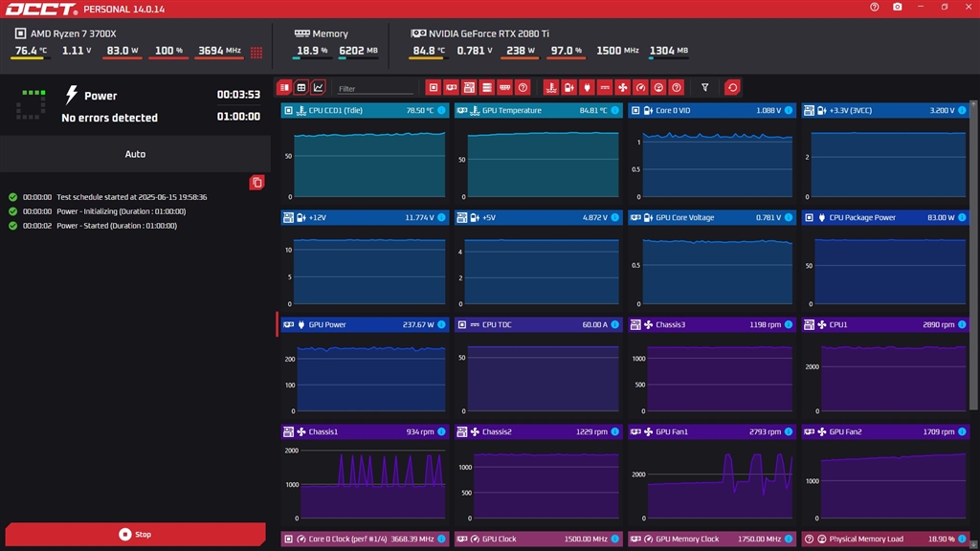Toggle storage sensors filter in toolbar
The height and width of the screenshot is (551, 980).
(487, 87)
